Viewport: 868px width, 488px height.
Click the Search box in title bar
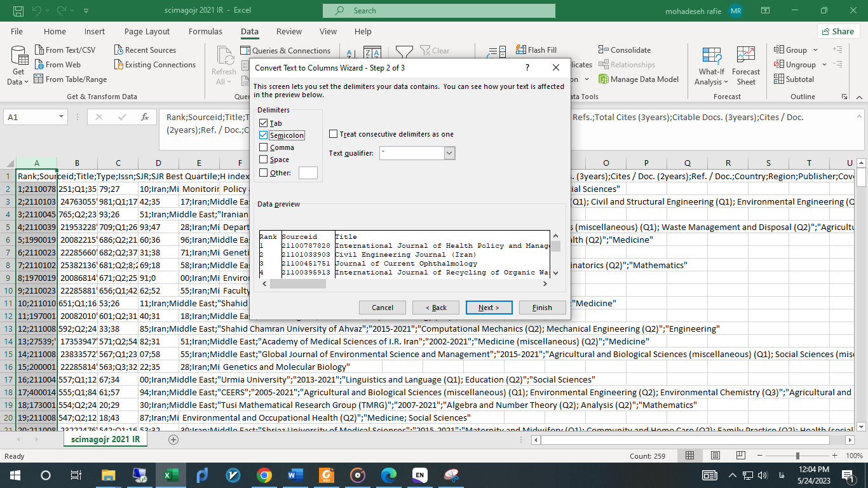click(x=438, y=11)
